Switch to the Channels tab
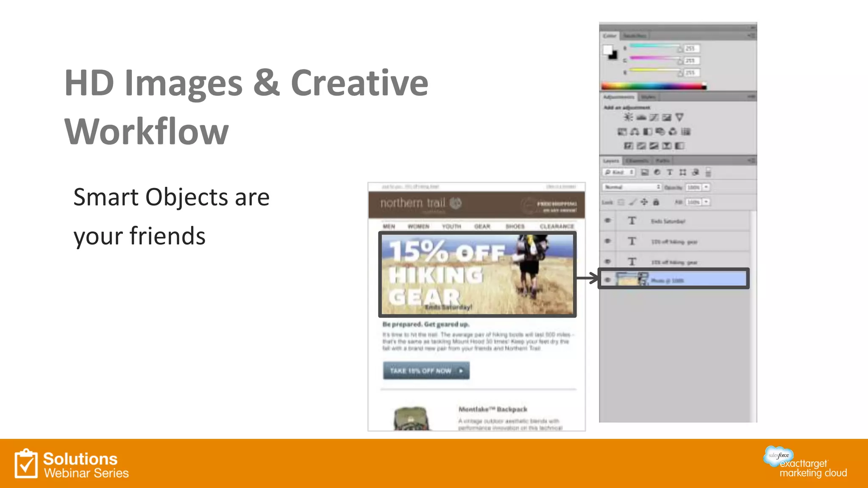 pyautogui.click(x=637, y=161)
